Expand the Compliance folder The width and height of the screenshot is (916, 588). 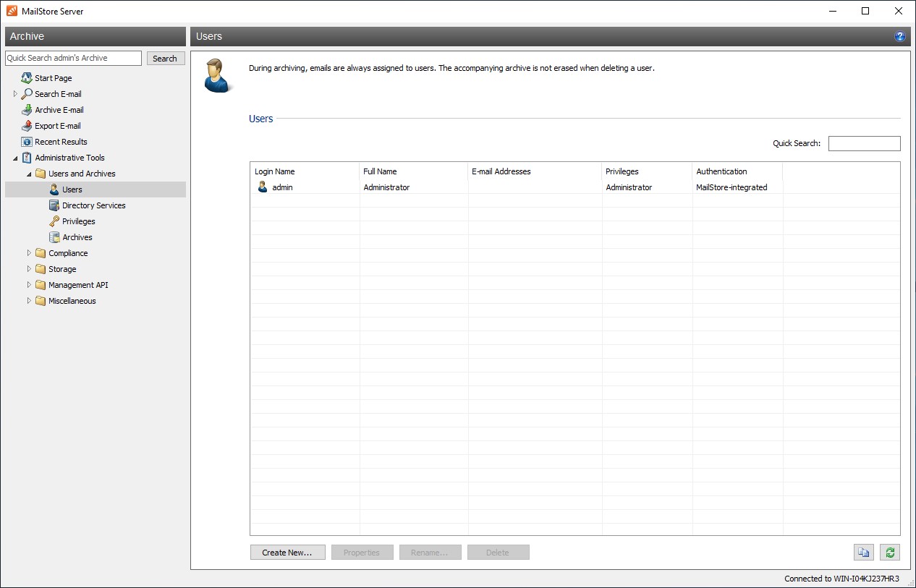point(29,253)
